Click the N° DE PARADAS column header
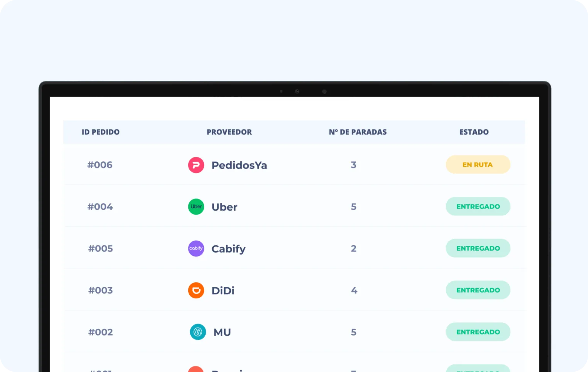The height and width of the screenshot is (372, 588). coord(358,132)
